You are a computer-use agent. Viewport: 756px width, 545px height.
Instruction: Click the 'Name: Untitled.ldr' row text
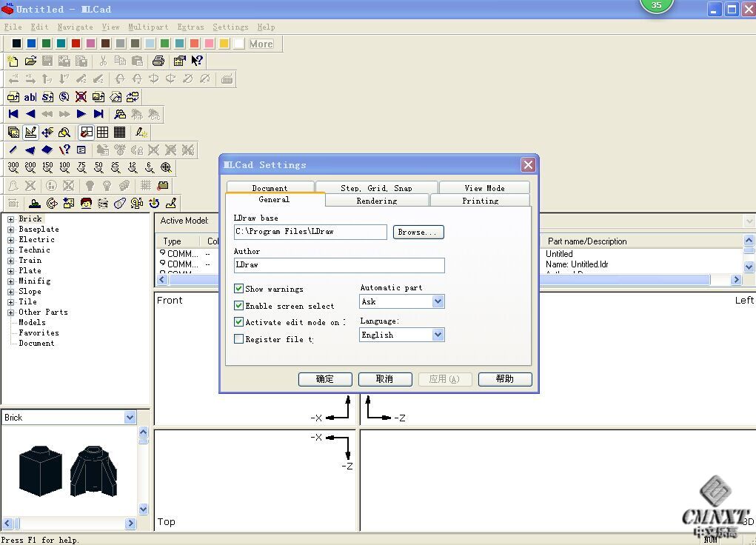click(577, 264)
